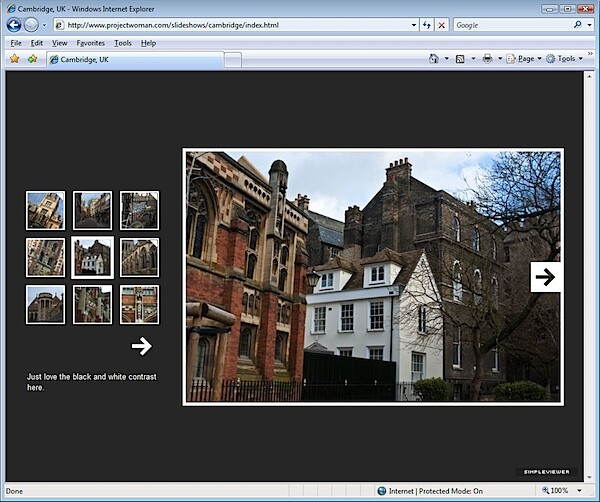Image resolution: width=600 pixels, height=502 pixels.
Task: Click the Add to Favorites icon
Action: [x=32, y=59]
